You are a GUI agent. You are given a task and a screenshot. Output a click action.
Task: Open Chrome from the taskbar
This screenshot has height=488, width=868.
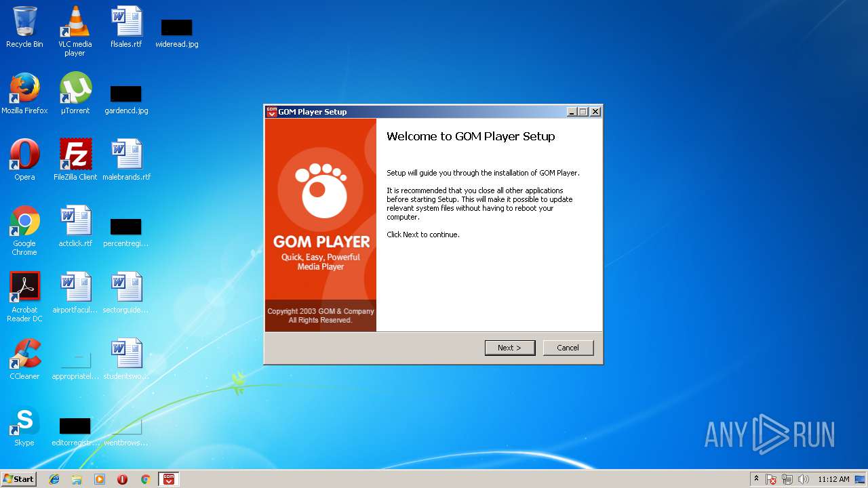(x=145, y=479)
